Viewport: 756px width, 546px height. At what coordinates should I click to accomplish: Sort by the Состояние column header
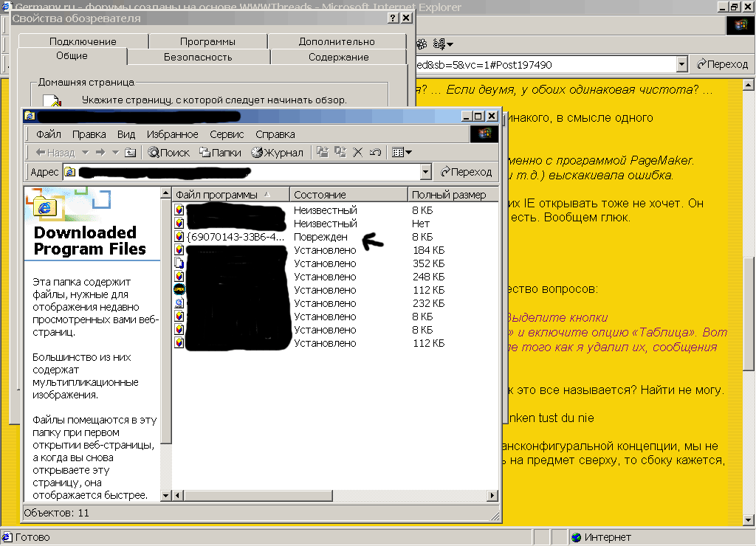[348, 195]
